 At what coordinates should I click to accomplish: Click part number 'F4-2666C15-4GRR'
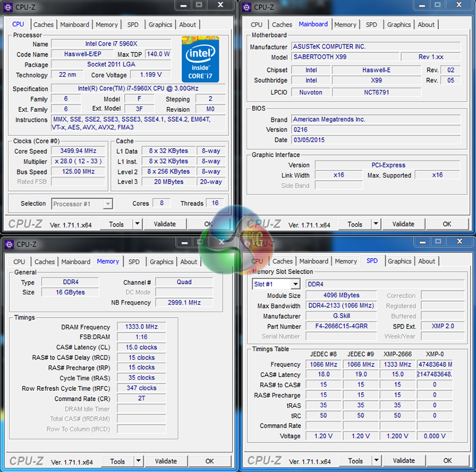[341, 326]
